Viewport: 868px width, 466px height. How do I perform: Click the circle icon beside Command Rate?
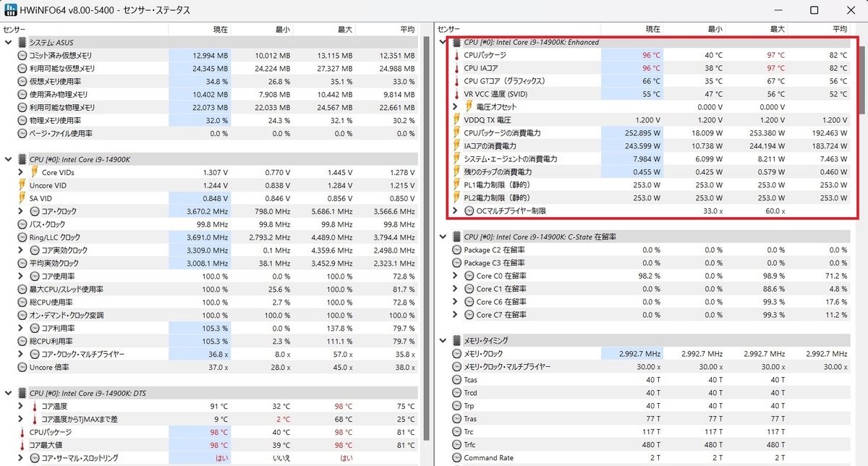456,457
